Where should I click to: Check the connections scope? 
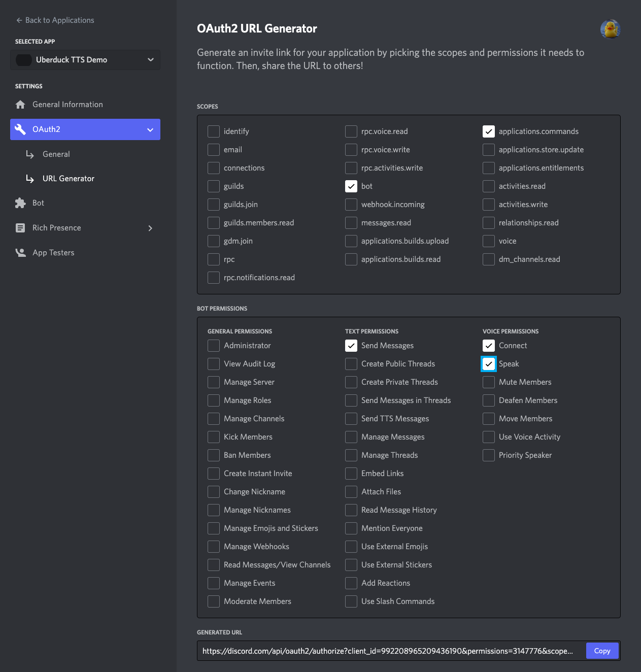(214, 168)
